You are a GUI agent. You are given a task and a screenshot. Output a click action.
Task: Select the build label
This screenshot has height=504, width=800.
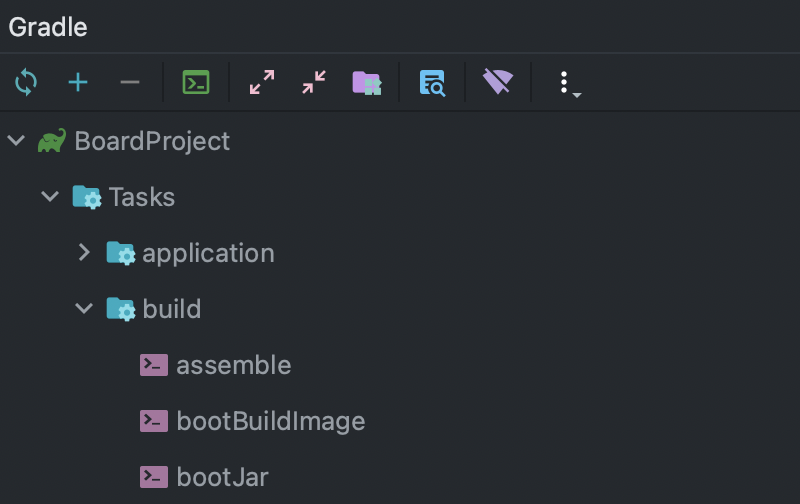click(x=172, y=309)
